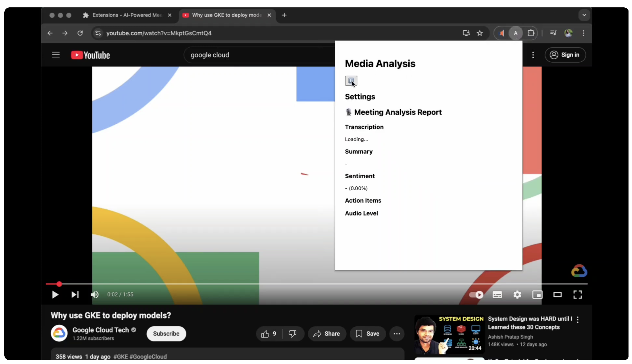Viewport: 632px width, 364px height.
Task: Mute the video volume
Action: pos(95,295)
